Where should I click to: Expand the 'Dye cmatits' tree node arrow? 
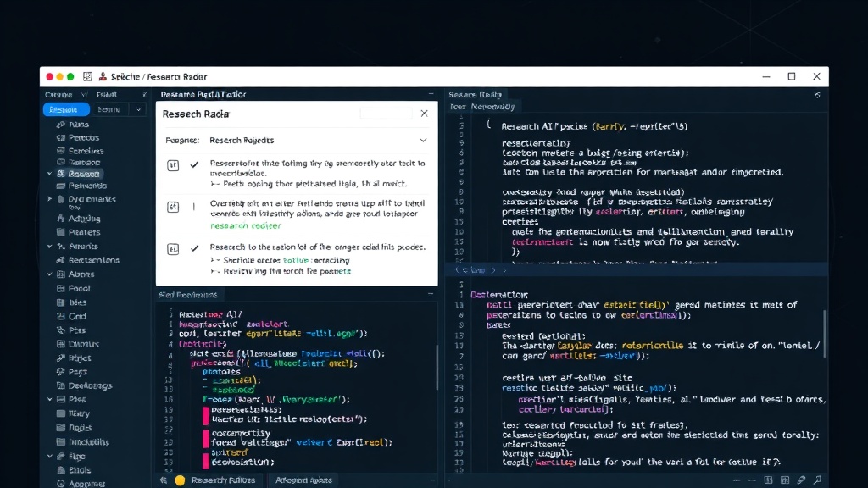[49, 199]
